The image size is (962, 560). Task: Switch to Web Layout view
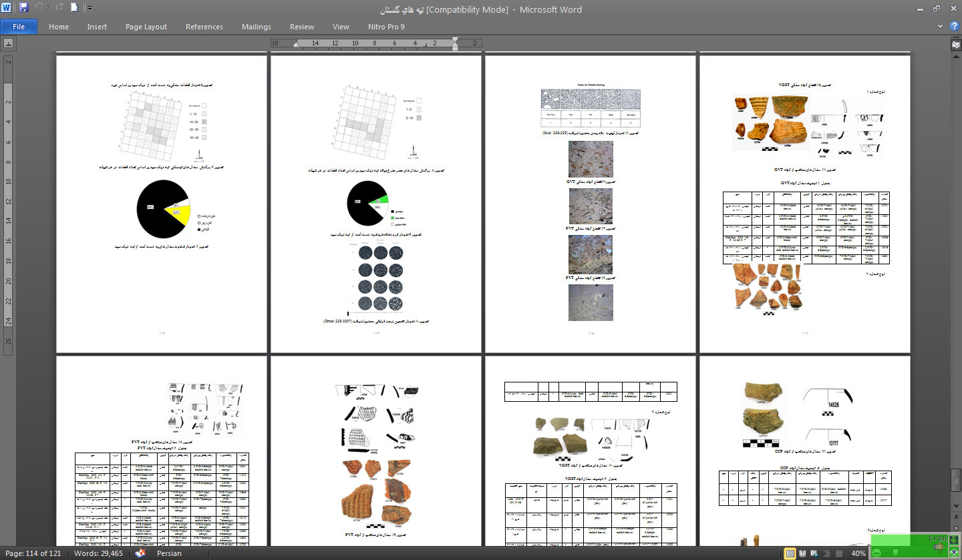(814, 553)
